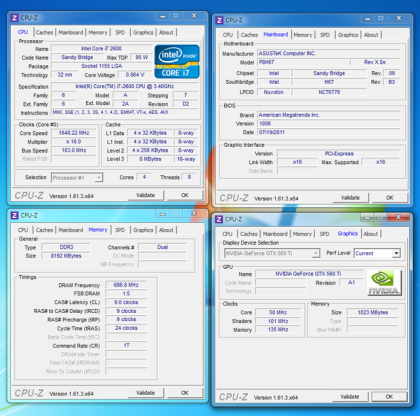Go to Caches tab in Memory window
Viewport: 420px width, 416px height.
pos(44,230)
